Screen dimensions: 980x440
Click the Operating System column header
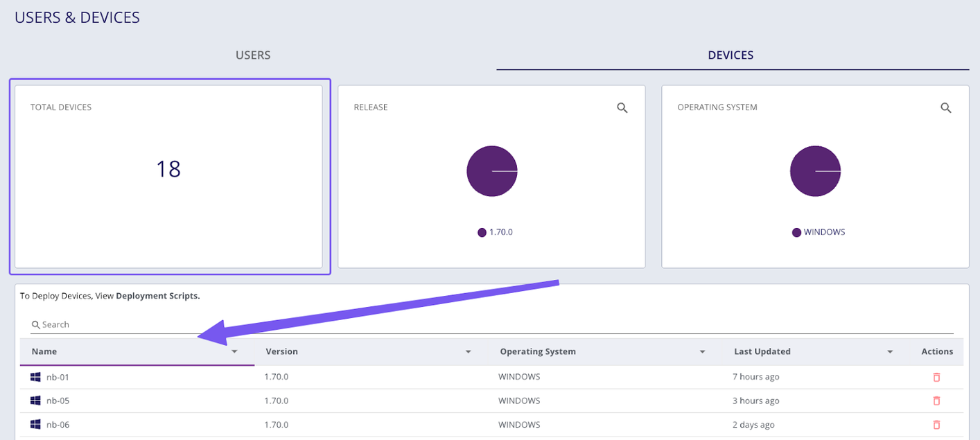coord(538,351)
